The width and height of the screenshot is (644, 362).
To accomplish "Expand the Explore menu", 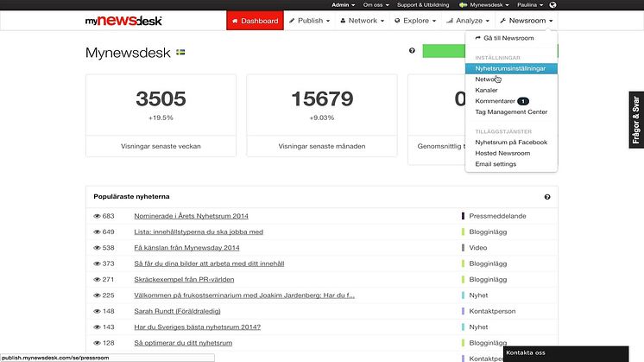I will click(x=415, y=21).
